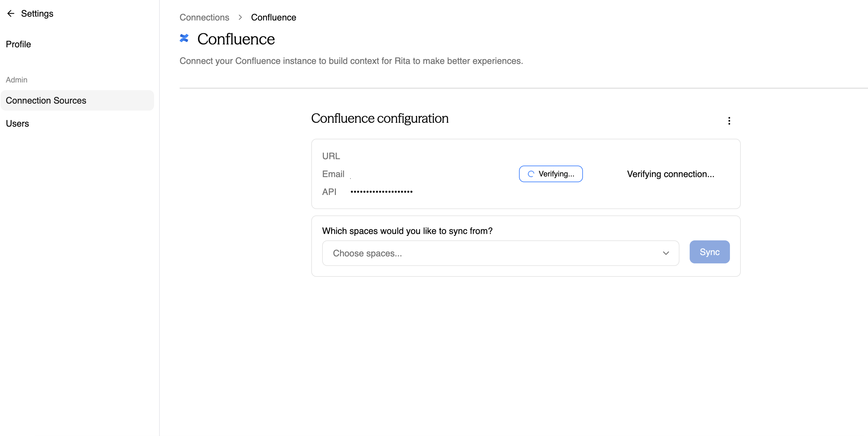The width and height of the screenshot is (868, 436).
Task: Click the Sync button
Action: 709,252
